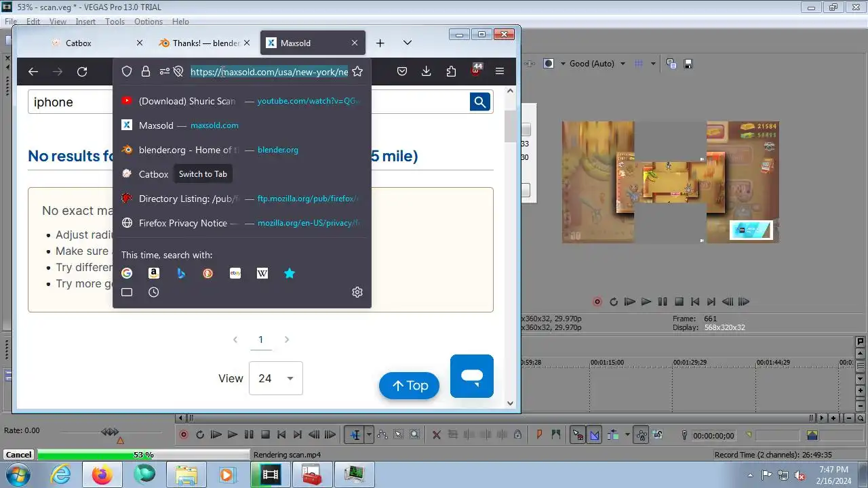
Task: Save preview snapshot to file in VEGAS
Action: pyautogui.click(x=688, y=64)
